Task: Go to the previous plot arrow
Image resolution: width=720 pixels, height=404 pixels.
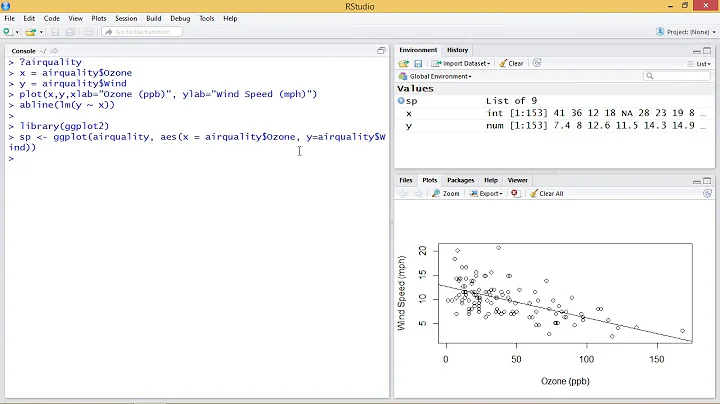Action: click(403, 194)
